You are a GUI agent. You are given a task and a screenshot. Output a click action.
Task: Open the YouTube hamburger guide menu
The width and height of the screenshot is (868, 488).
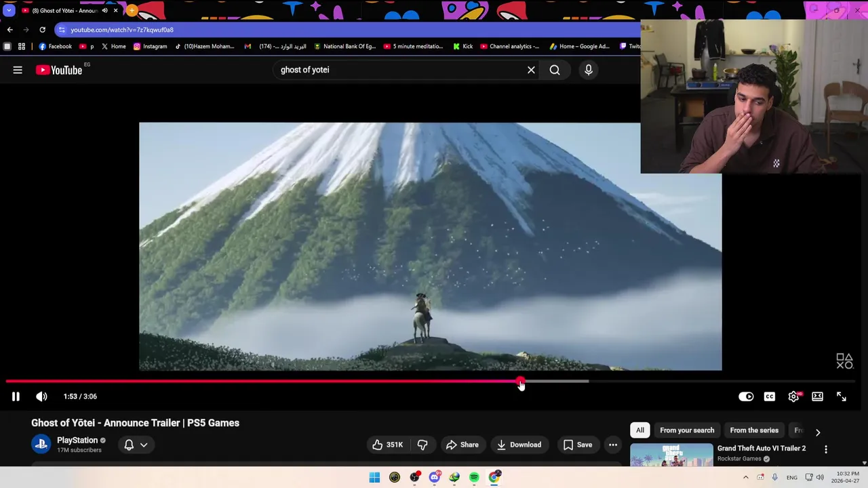[18, 70]
